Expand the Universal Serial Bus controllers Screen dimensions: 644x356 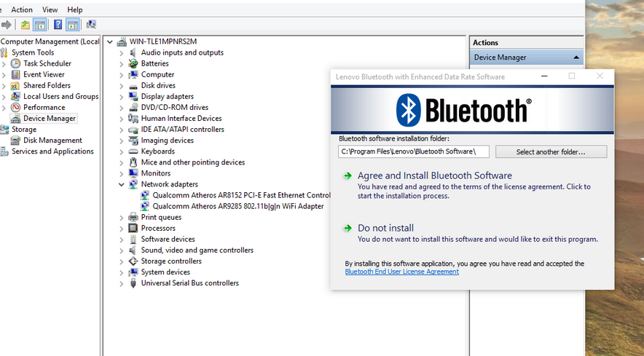(121, 283)
